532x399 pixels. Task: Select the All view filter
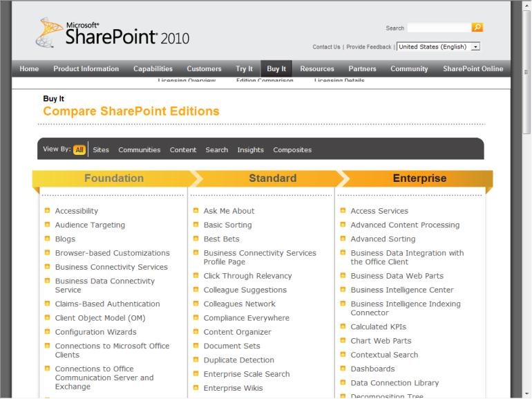[x=79, y=150]
